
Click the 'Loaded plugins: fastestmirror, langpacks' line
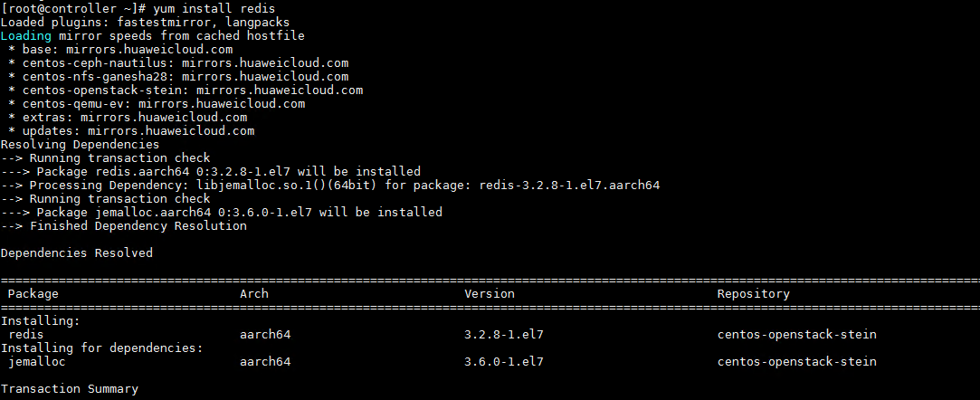click(145, 23)
